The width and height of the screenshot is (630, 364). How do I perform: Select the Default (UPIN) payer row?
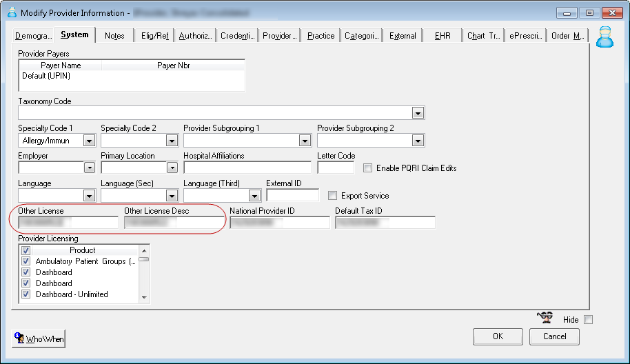tap(132, 76)
